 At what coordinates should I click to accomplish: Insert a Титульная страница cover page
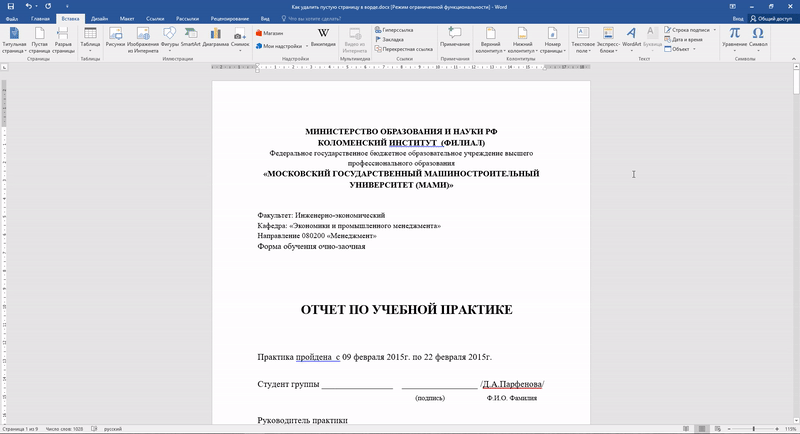[x=14, y=41]
